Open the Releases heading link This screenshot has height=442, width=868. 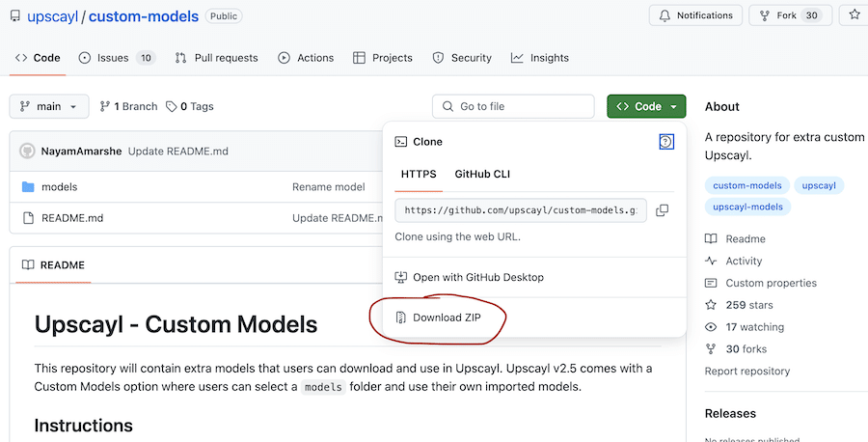(730, 414)
